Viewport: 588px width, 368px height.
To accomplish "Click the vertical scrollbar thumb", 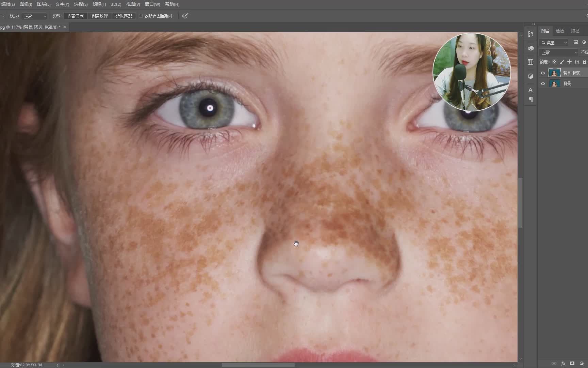I will point(520,203).
